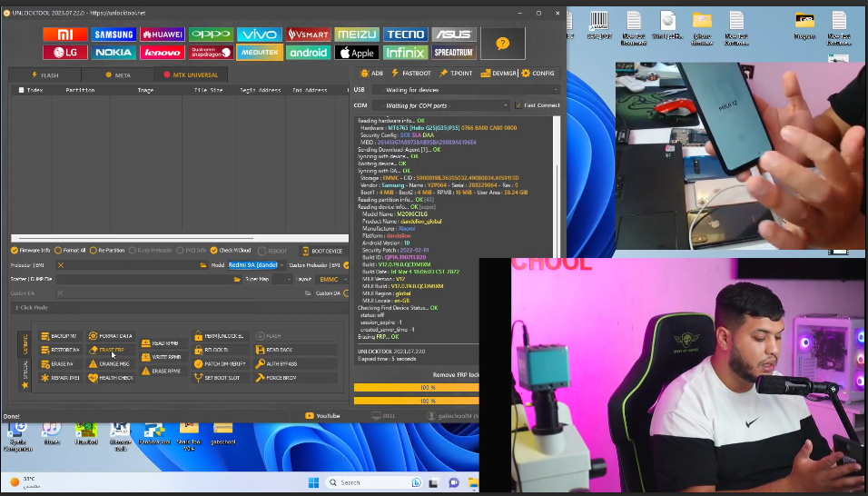Open the DEVMGR tab

(x=498, y=73)
